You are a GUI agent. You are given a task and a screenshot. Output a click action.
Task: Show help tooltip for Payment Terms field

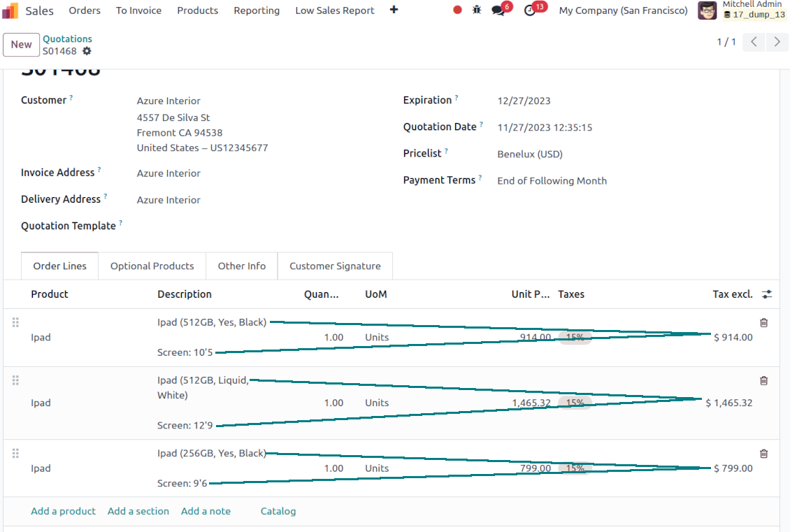click(480, 178)
